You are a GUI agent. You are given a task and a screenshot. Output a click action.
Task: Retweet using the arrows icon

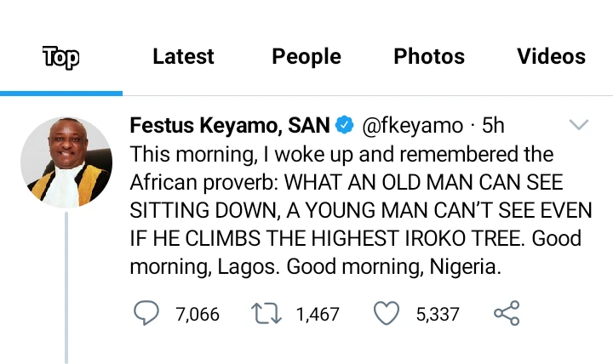266,314
